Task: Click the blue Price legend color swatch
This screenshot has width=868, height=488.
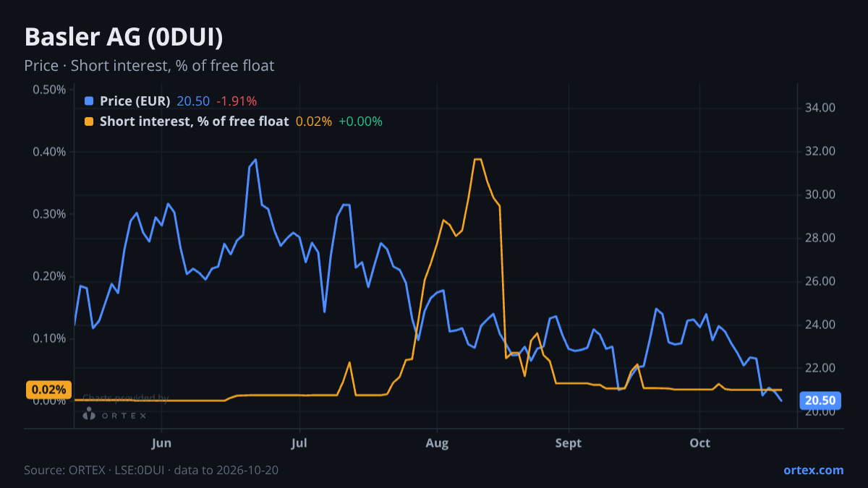Action: click(x=89, y=101)
